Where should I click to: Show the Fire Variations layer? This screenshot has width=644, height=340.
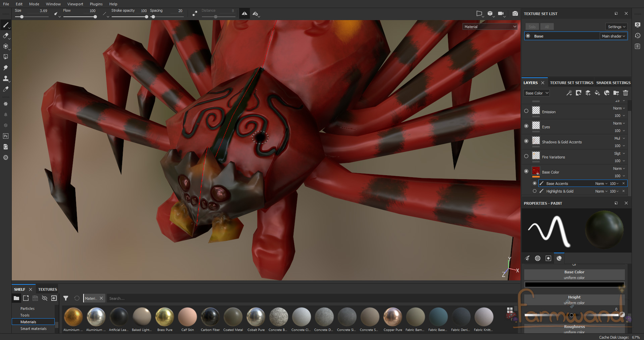(526, 156)
